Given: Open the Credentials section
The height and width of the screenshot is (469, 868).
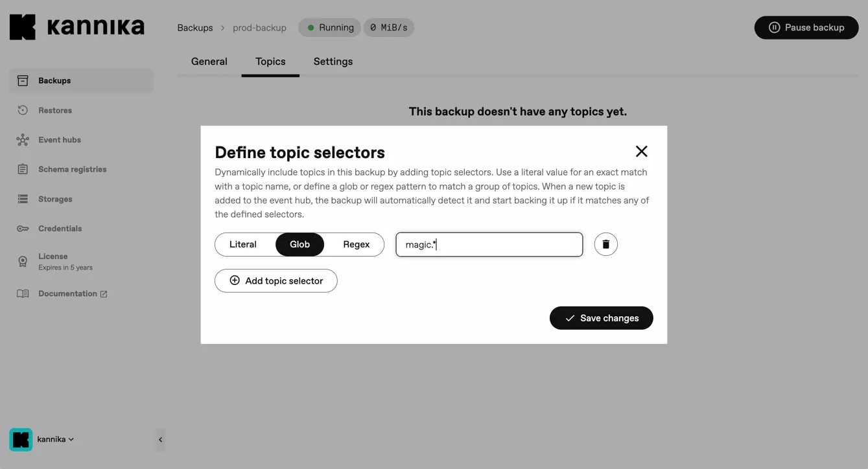Looking at the screenshot, I should pyautogui.click(x=59, y=228).
